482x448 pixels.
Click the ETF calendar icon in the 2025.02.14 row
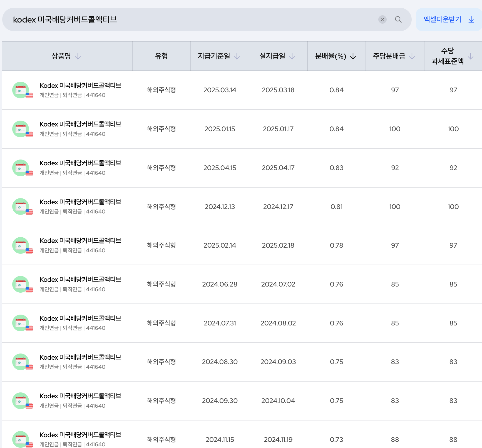[22, 245]
